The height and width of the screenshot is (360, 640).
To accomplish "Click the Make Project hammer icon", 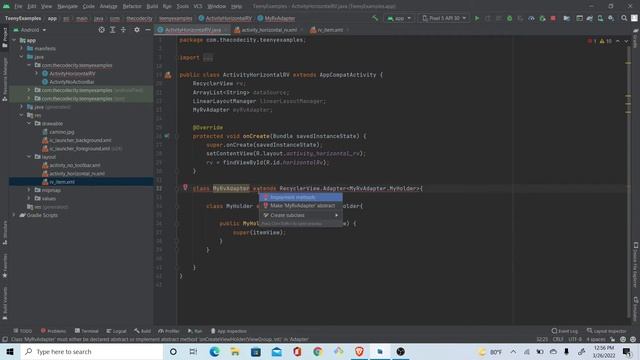I will pyautogui.click(x=375, y=18).
